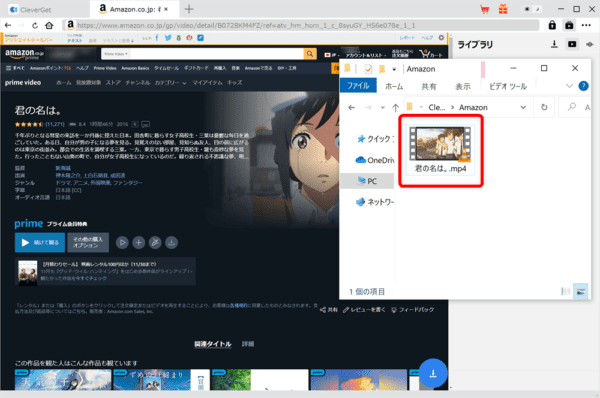Open affiliate toolbar settings gear
The height and width of the screenshot is (398, 600).
441,38
